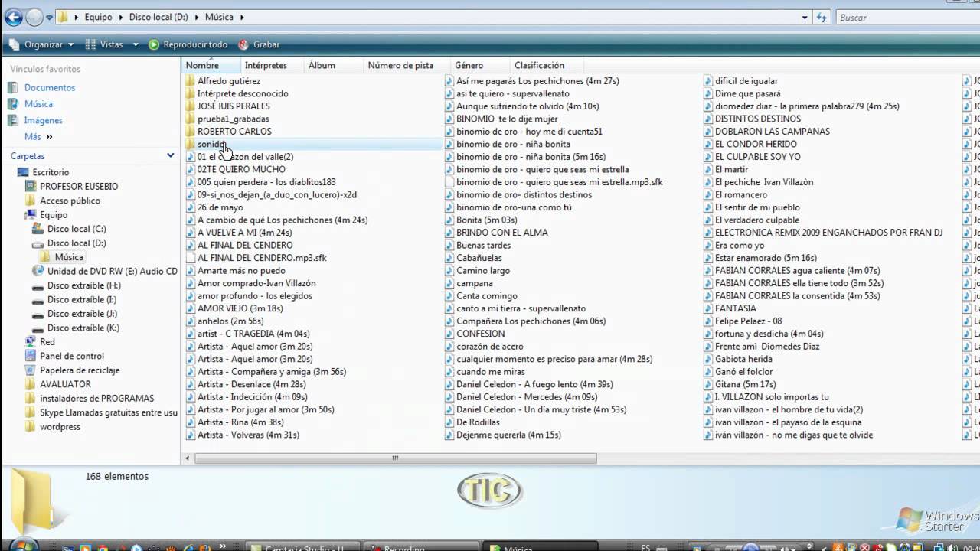Click the Disco local (C:) drive icon
The height and width of the screenshot is (551, 980).
click(x=38, y=229)
